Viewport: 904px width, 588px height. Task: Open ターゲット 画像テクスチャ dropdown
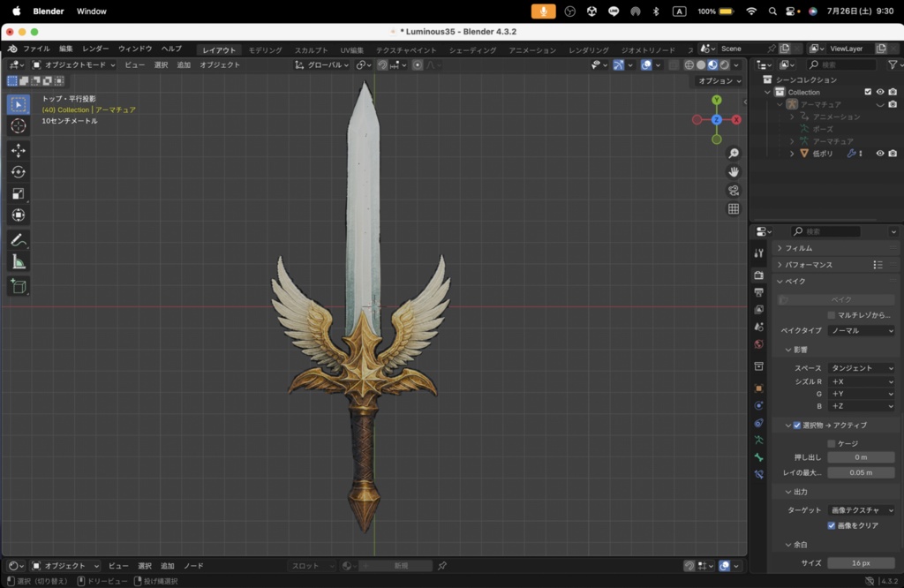click(x=862, y=510)
